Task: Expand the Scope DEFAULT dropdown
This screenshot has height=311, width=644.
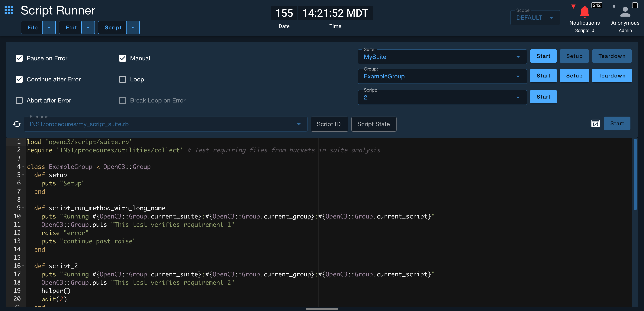Action: click(x=535, y=17)
